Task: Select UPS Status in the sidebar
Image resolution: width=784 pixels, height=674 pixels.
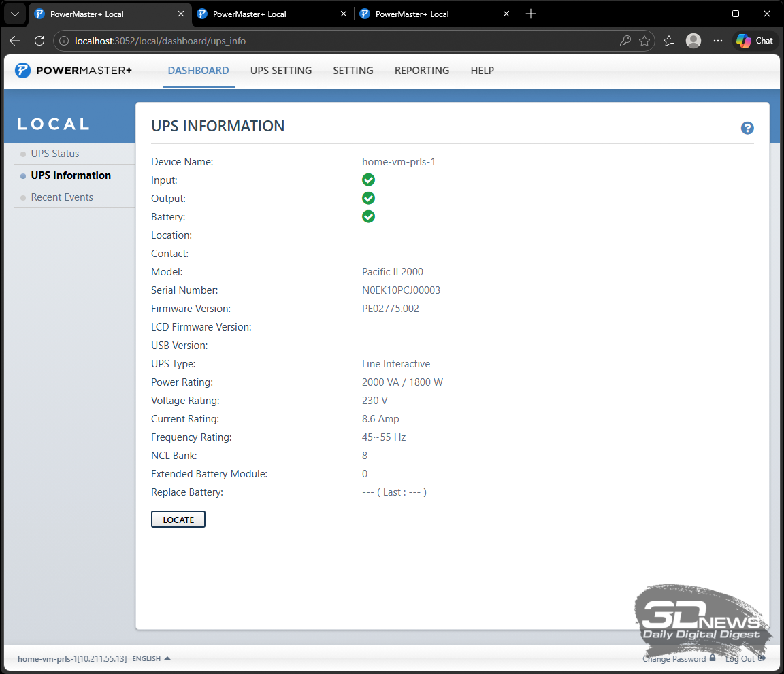Action: 55,154
